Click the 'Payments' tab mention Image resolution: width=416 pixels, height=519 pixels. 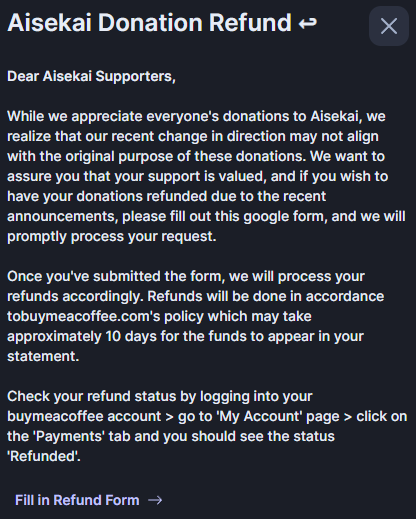69,436
